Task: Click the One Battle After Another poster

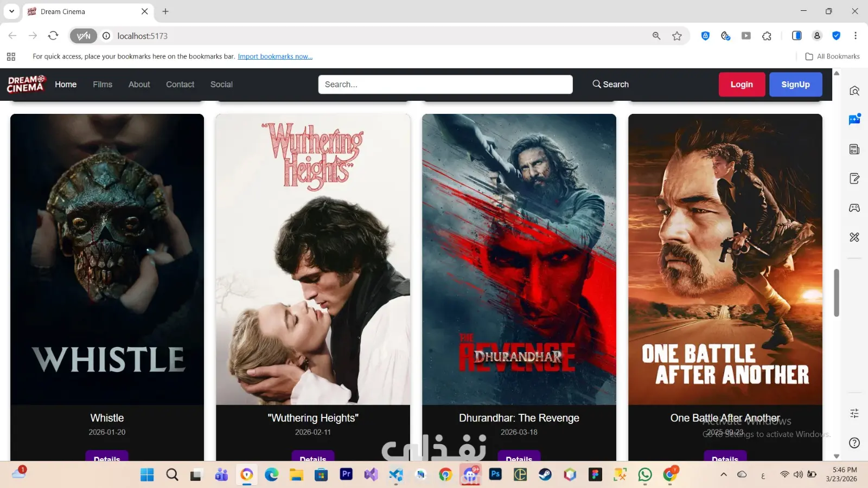Action: (x=725, y=259)
